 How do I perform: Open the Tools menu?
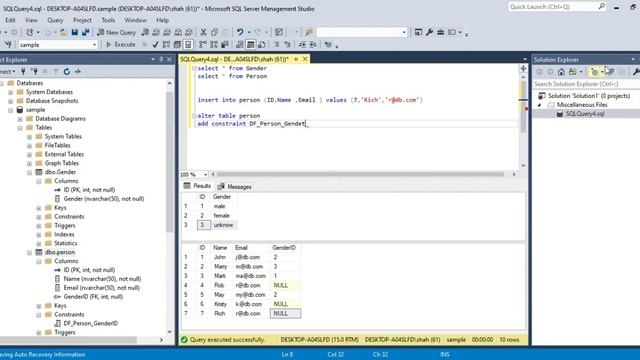click(108, 20)
